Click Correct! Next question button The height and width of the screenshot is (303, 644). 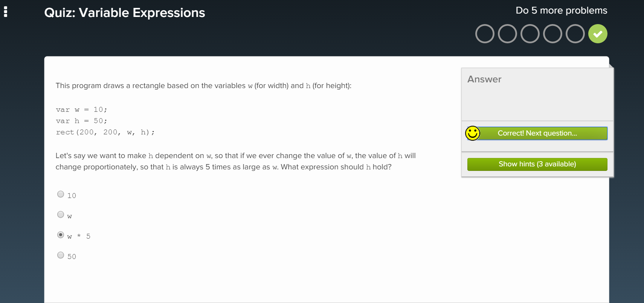click(x=537, y=133)
